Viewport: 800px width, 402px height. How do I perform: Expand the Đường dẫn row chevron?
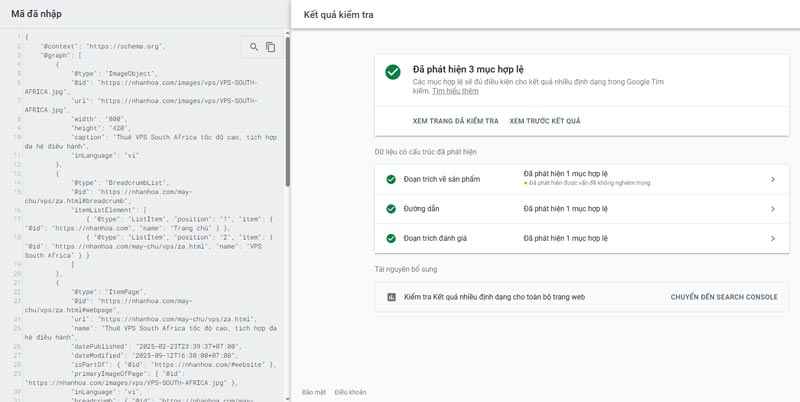773,209
